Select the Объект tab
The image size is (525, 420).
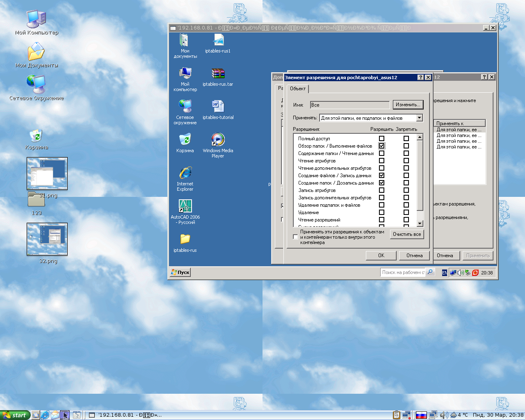click(297, 89)
